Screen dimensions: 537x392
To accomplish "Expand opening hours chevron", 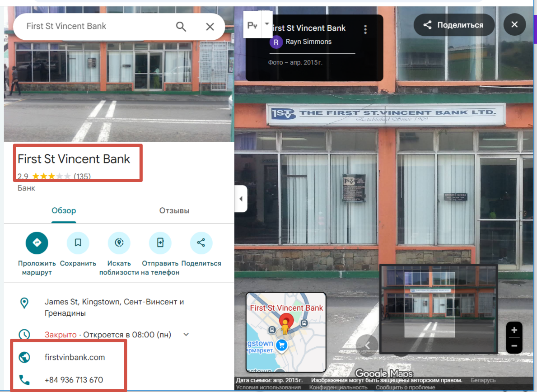I will point(186,335).
